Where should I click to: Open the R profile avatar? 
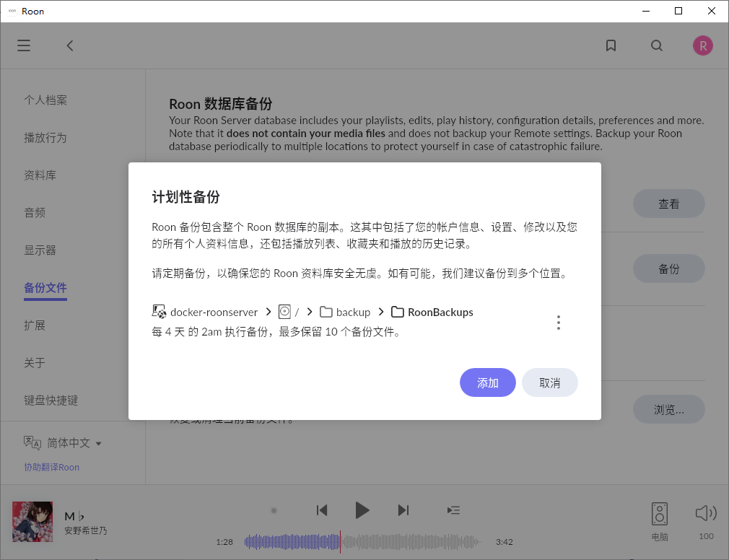[x=702, y=45]
